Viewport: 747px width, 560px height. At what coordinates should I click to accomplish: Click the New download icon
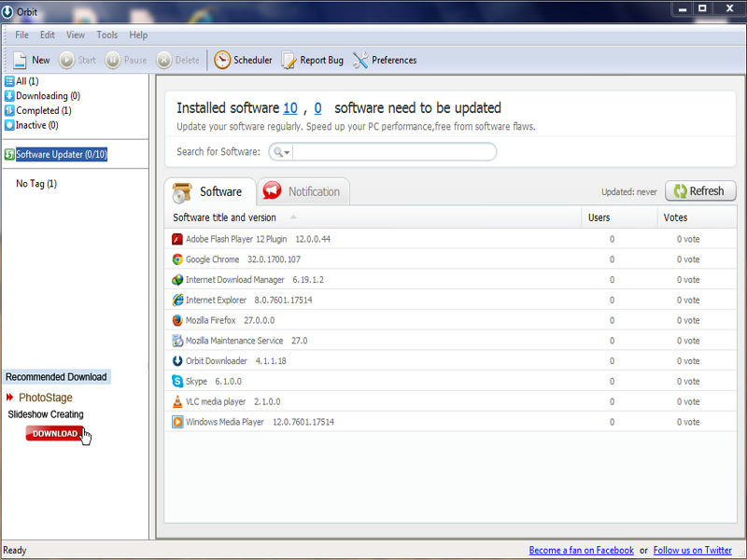point(20,61)
